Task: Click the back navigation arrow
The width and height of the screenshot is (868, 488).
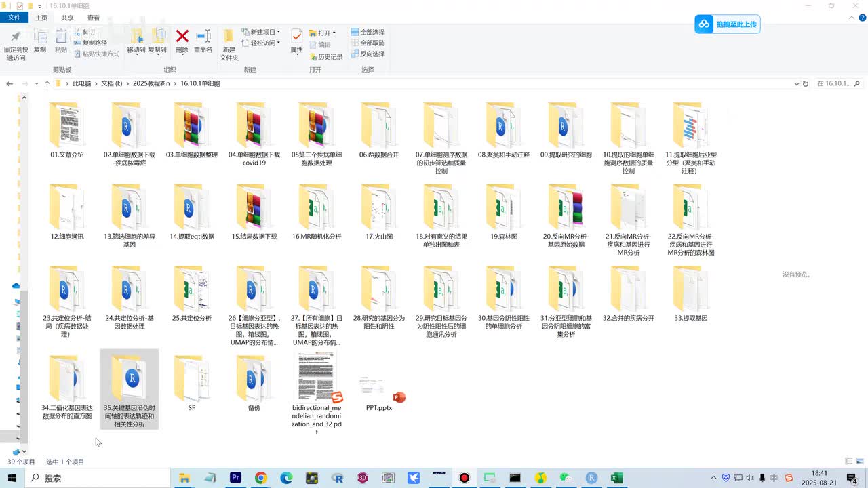Action: pos(9,84)
